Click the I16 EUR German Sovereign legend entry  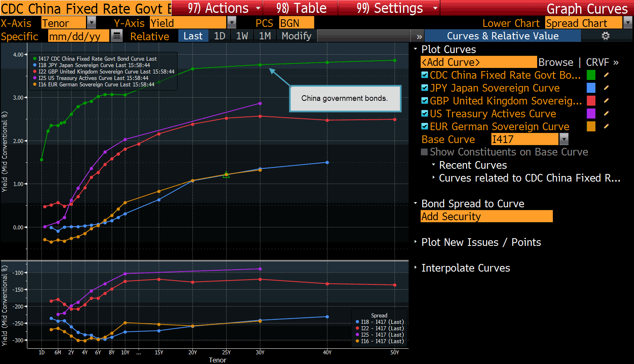click(x=94, y=84)
